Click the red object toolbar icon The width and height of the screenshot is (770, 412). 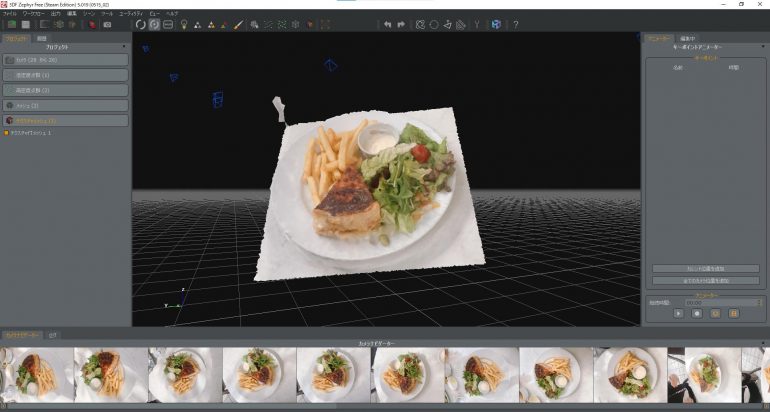(92, 24)
